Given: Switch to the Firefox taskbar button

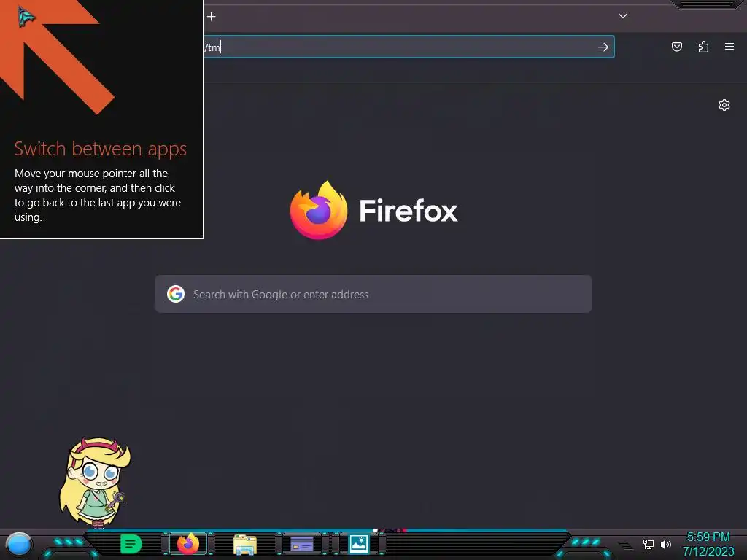Looking at the screenshot, I should [188, 544].
